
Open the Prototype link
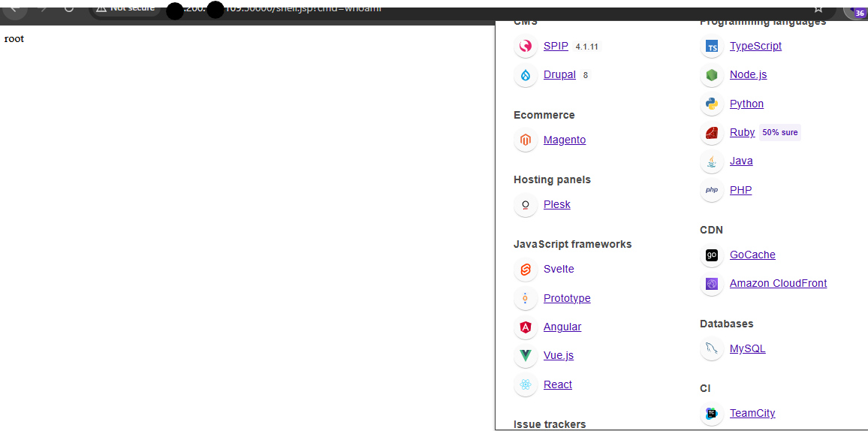coord(567,298)
